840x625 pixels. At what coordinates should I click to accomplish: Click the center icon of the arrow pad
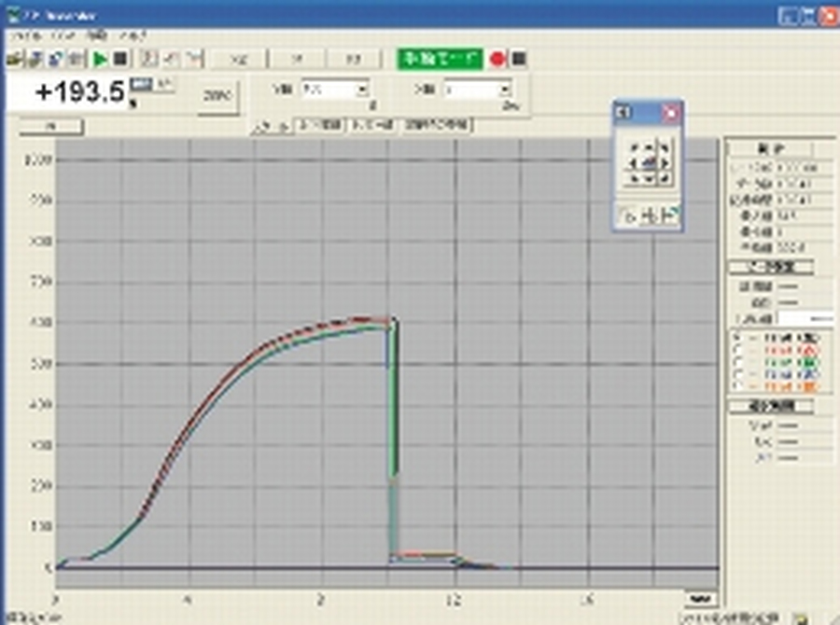click(x=649, y=163)
